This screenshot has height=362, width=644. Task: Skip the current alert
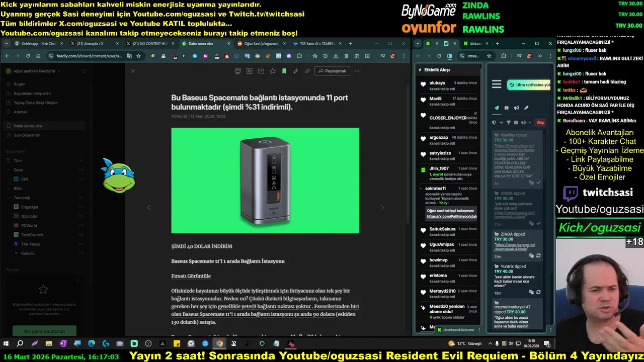coord(540,122)
